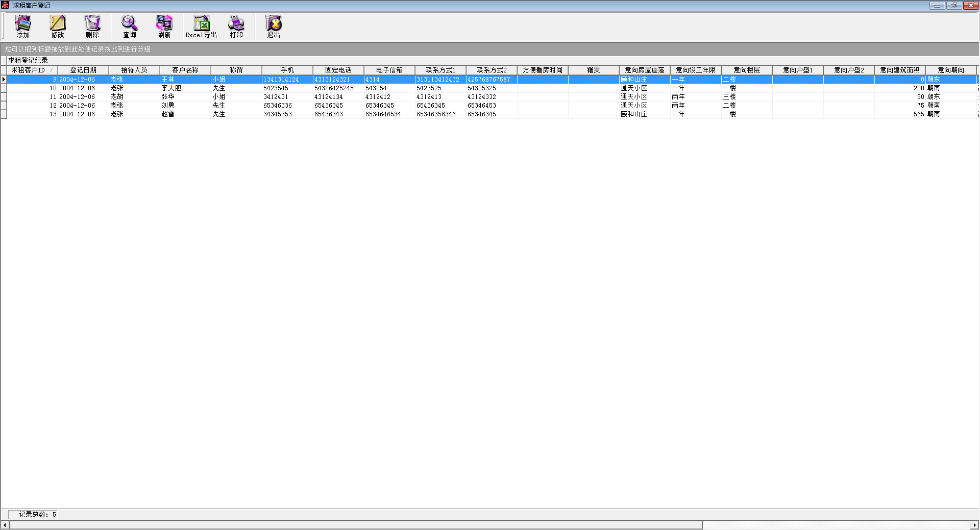Select customer name cell 赵雷
This screenshot has width=980, height=530.
tap(185, 114)
